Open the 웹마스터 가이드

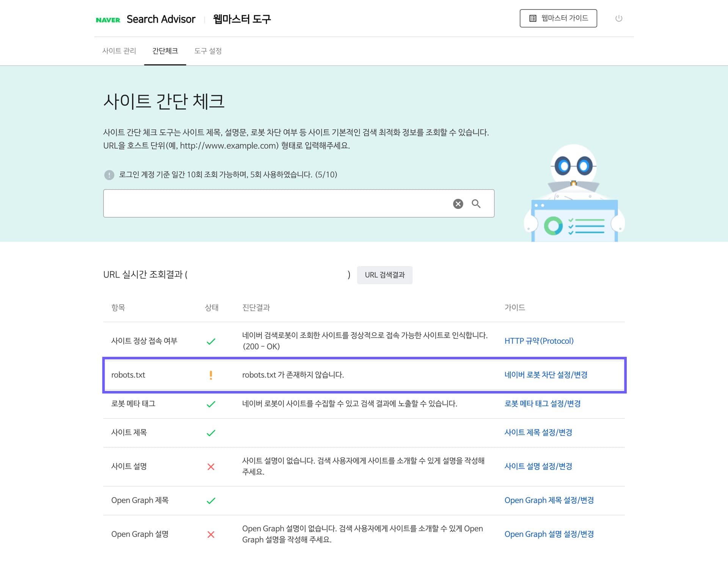558,17
